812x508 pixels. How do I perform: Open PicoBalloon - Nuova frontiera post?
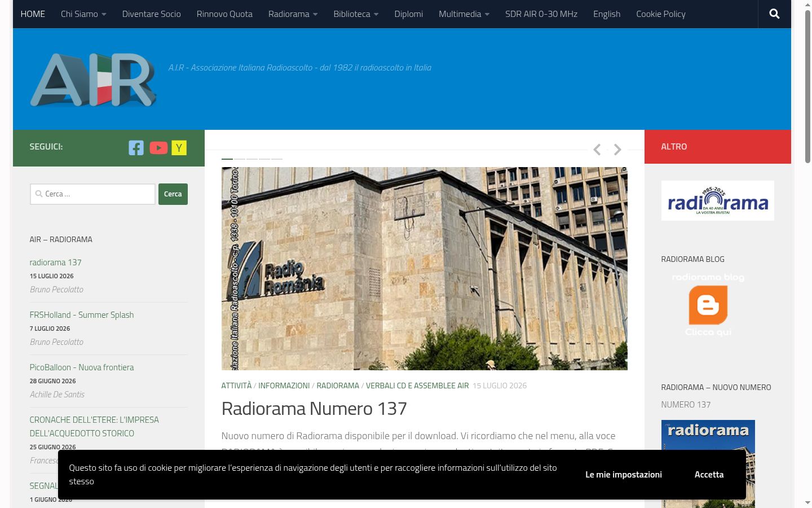pyautogui.click(x=82, y=367)
